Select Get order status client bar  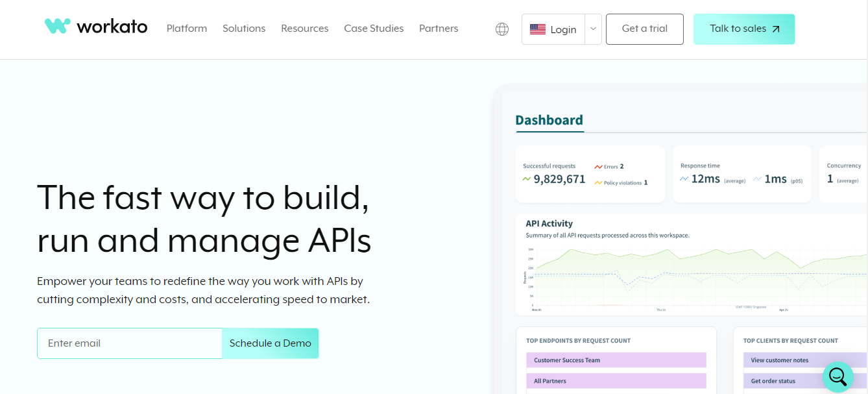tap(805, 381)
